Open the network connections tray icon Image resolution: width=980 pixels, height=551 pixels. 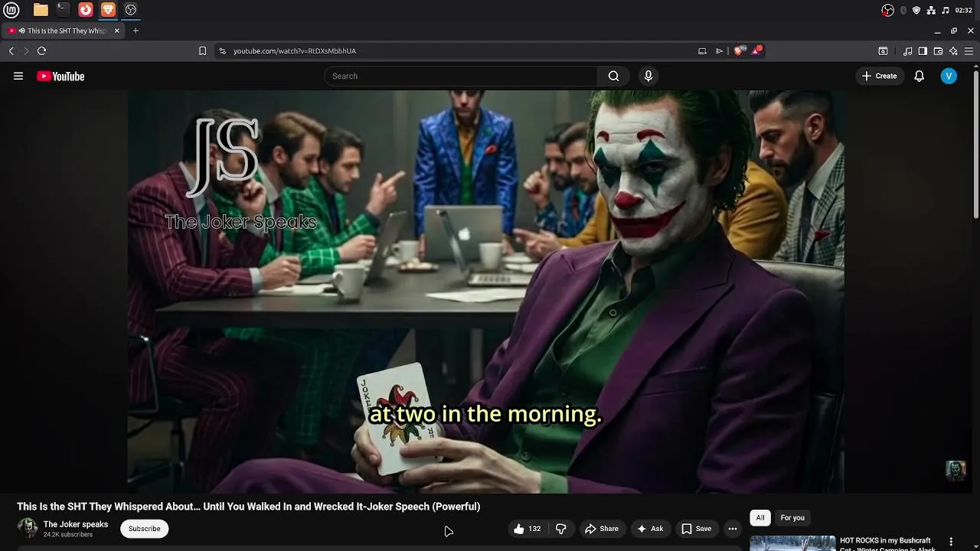click(x=931, y=10)
